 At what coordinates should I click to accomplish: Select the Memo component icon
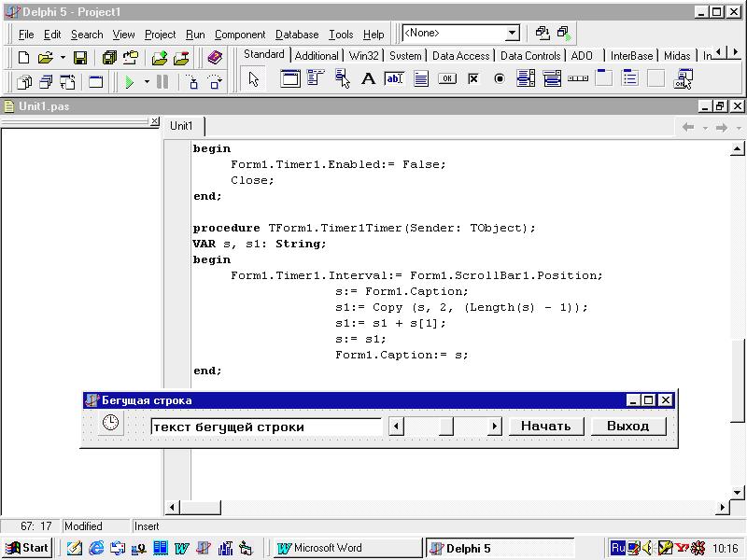[x=421, y=78]
